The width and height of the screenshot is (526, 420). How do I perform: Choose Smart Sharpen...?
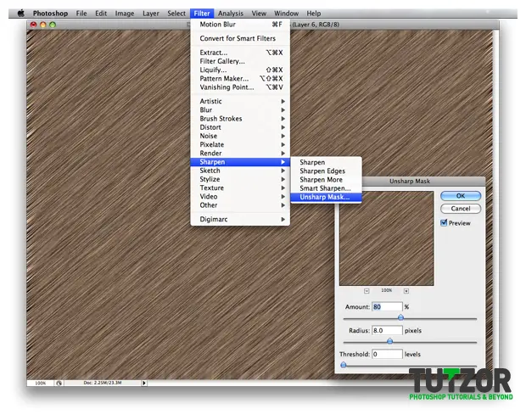326,188
